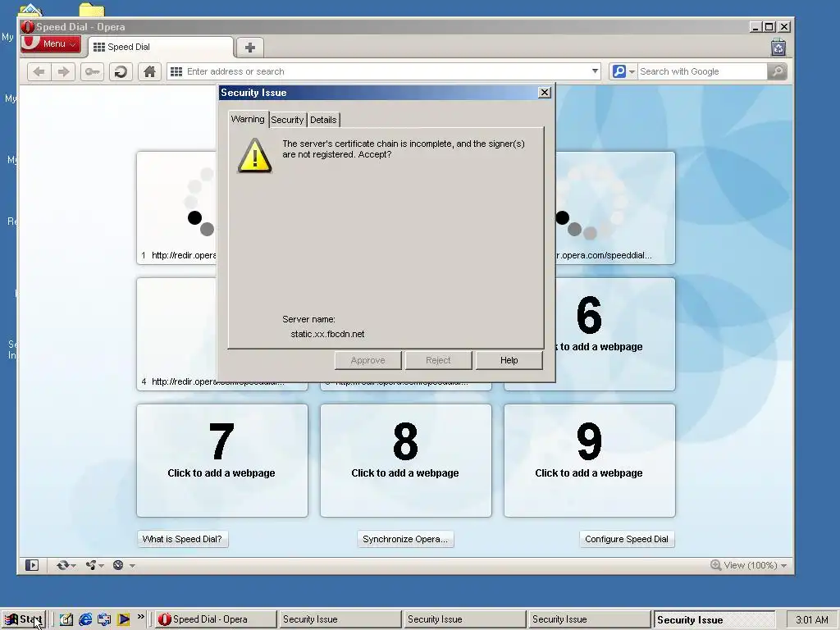Open Speed Dial slot 4 thumbnail
This screenshot has width=840, height=630.
coord(177,335)
